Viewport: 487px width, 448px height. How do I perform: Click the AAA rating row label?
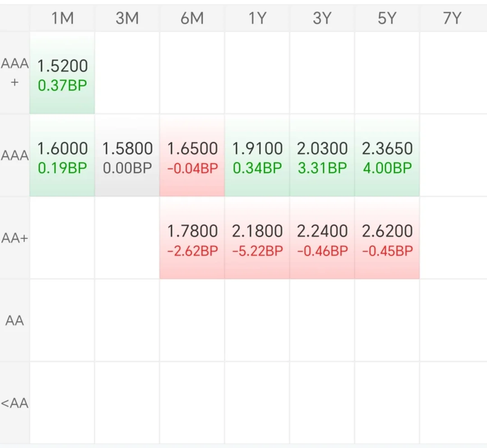point(15,156)
